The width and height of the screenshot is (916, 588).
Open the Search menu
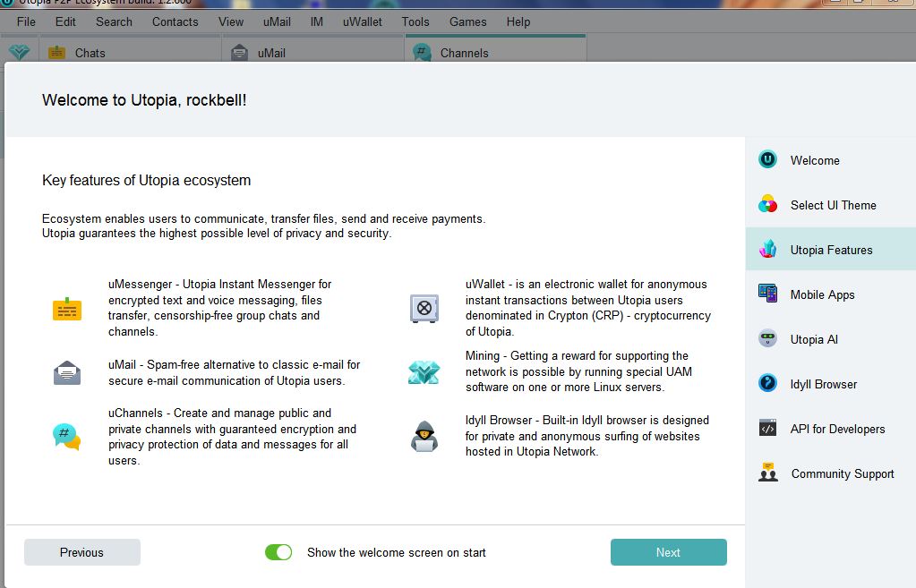114,22
